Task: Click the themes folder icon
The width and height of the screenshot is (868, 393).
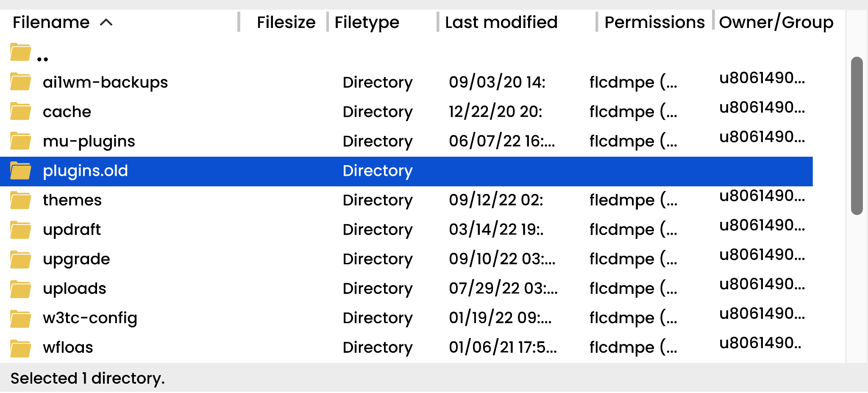Action: coord(20,200)
